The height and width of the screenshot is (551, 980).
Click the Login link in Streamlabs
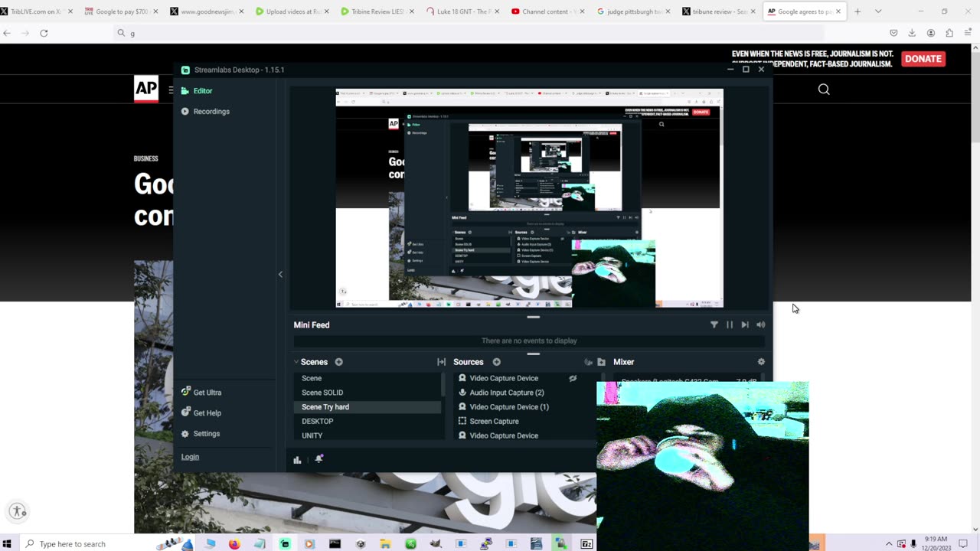pyautogui.click(x=190, y=457)
